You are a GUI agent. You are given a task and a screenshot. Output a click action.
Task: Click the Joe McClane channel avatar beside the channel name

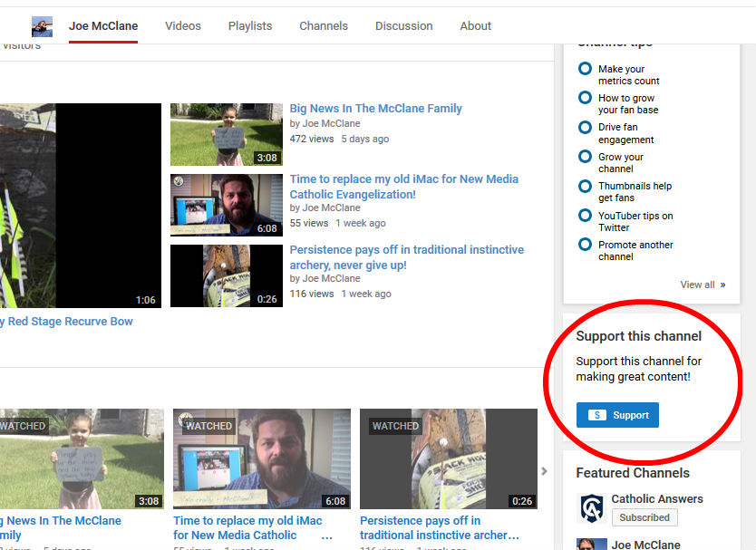pos(42,25)
